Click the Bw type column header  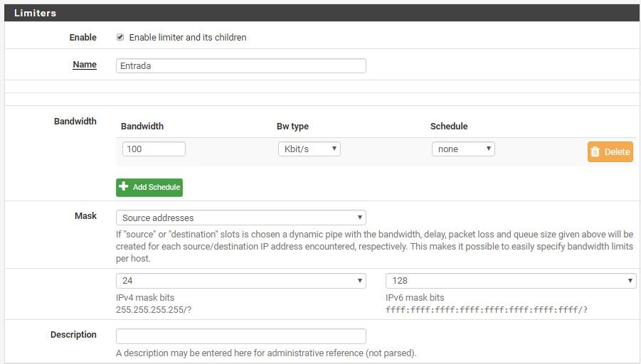point(292,127)
